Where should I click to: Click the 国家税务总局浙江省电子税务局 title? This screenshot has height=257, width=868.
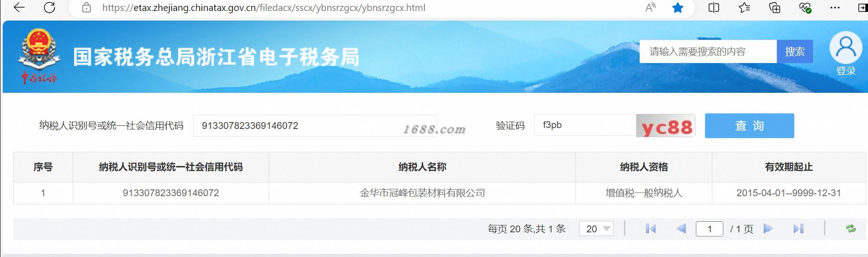216,57
